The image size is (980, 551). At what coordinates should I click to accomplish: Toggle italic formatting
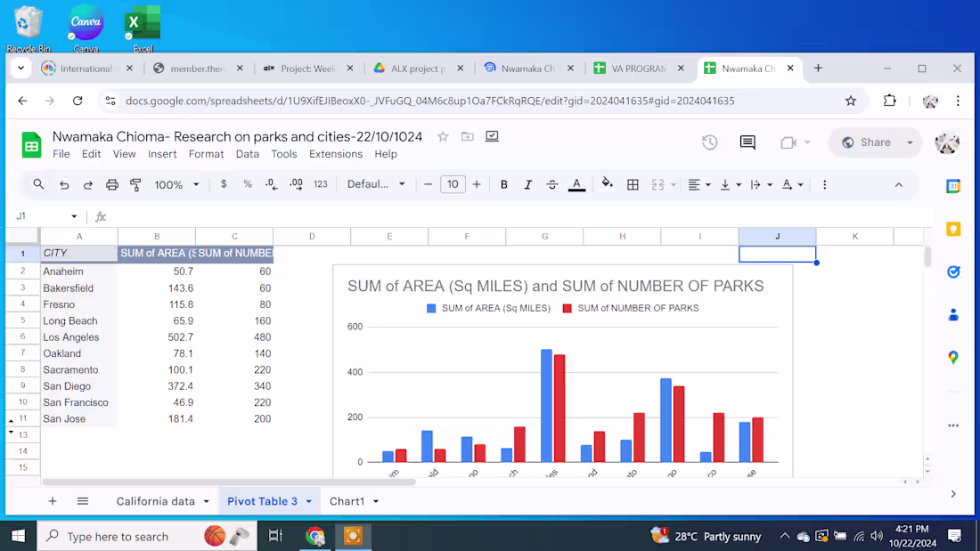[x=527, y=184]
